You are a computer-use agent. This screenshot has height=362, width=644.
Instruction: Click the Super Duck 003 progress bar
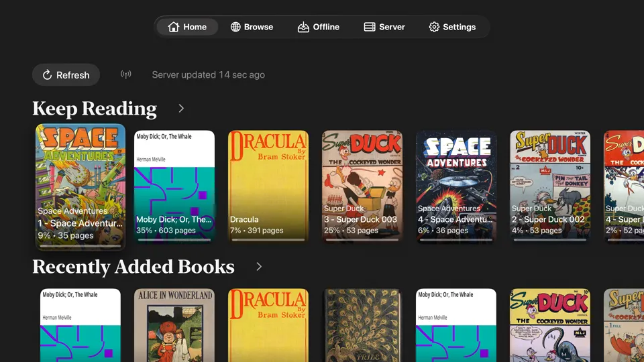tap(362, 240)
